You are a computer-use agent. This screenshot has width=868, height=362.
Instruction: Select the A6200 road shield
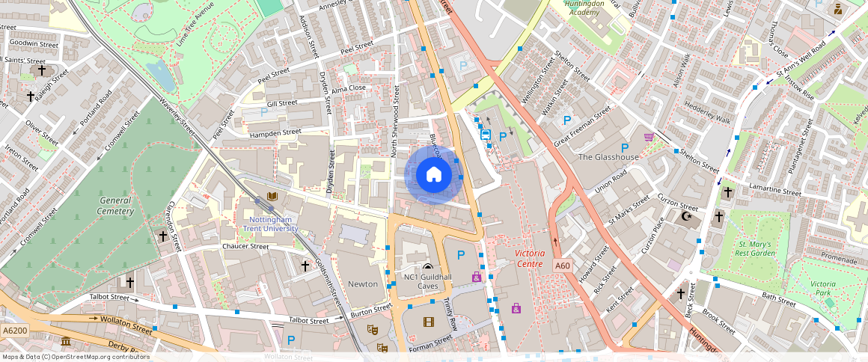click(14, 331)
